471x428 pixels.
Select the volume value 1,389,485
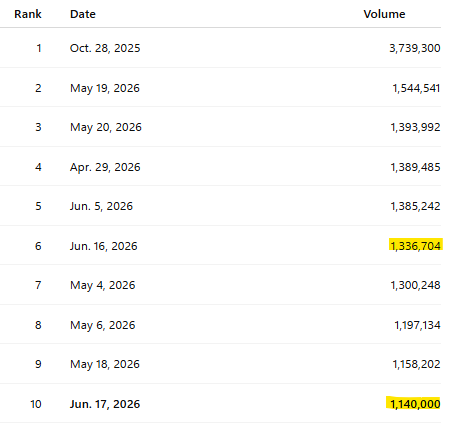pyautogui.click(x=415, y=167)
